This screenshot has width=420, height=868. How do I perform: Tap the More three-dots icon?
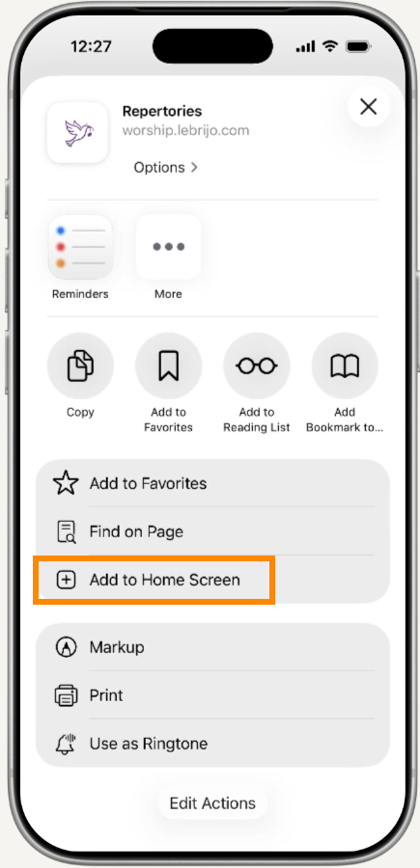pos(168,247)
